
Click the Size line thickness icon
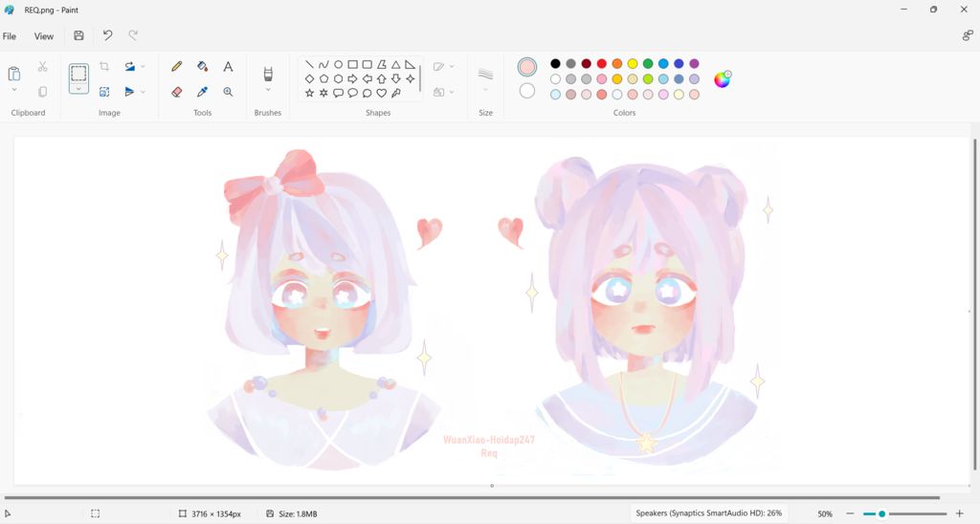tap(485, 74)
